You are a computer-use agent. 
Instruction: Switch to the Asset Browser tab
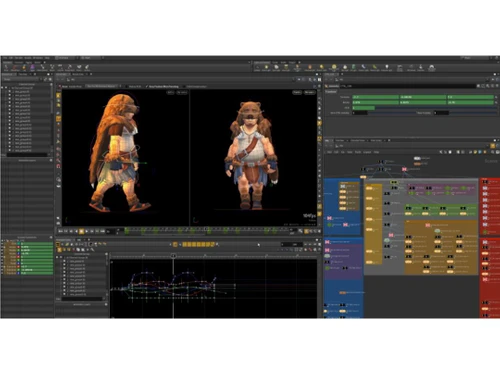(376, 140)
